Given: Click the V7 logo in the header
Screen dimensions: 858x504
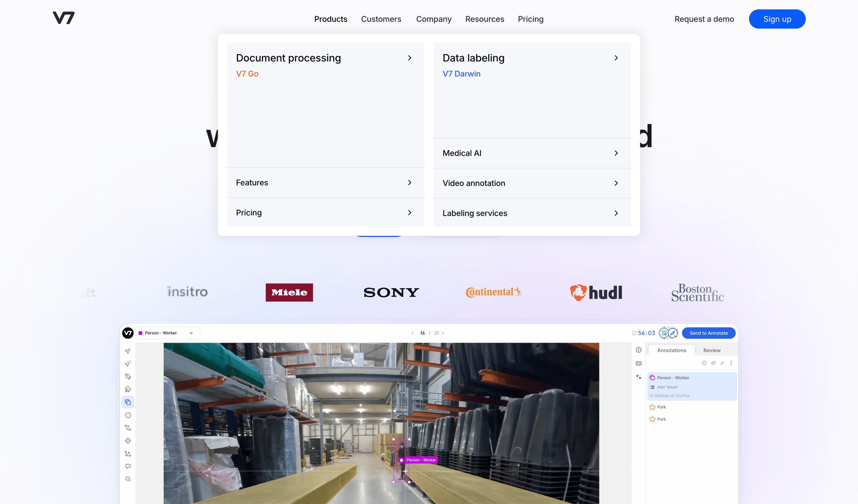Looking at the screenshot, I should tap(64, 18).
